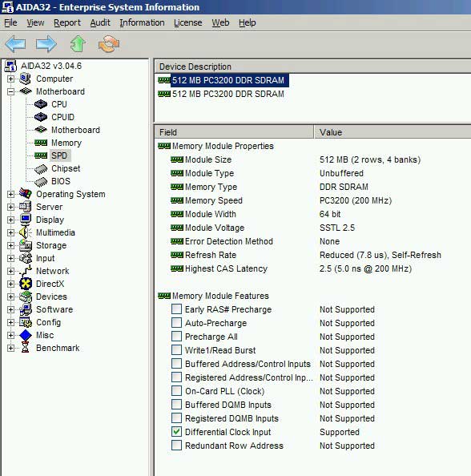Click the BIOS chip icon in tree
This screenshot has height=476, width=471.
41,181
